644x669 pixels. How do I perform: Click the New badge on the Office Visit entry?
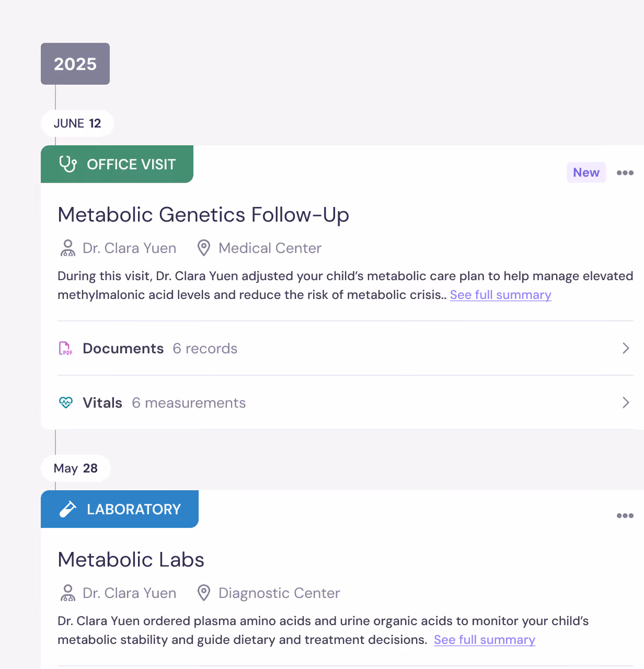click(x=586, y=172)
